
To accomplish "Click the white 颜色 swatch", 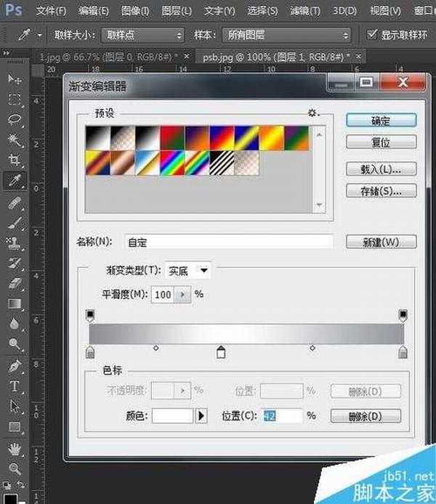I will [x=172, y=416].
